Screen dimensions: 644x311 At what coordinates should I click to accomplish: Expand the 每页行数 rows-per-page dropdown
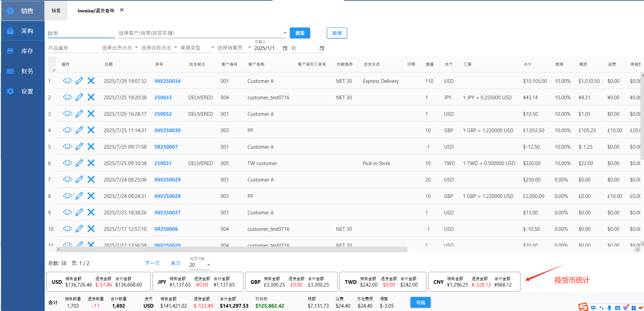(x=200, y=265)
